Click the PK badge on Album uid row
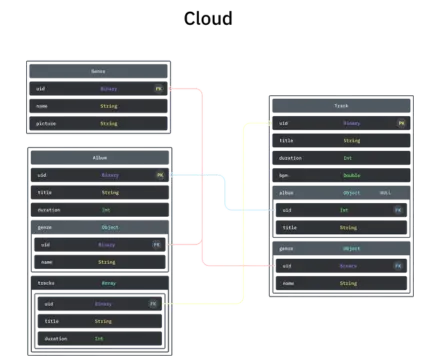Viewport: 440px width, 360px height. (160, 175)
